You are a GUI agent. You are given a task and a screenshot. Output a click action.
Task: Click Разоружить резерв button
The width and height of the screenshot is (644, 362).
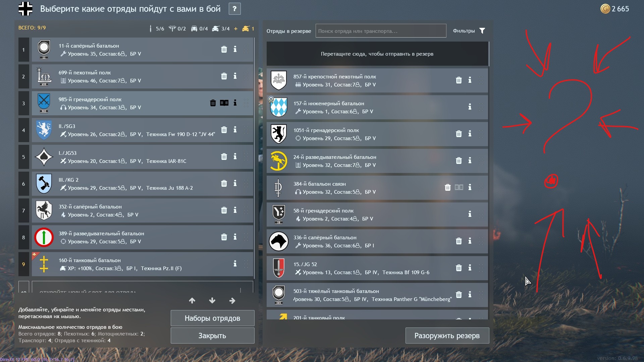coord(447,336)
